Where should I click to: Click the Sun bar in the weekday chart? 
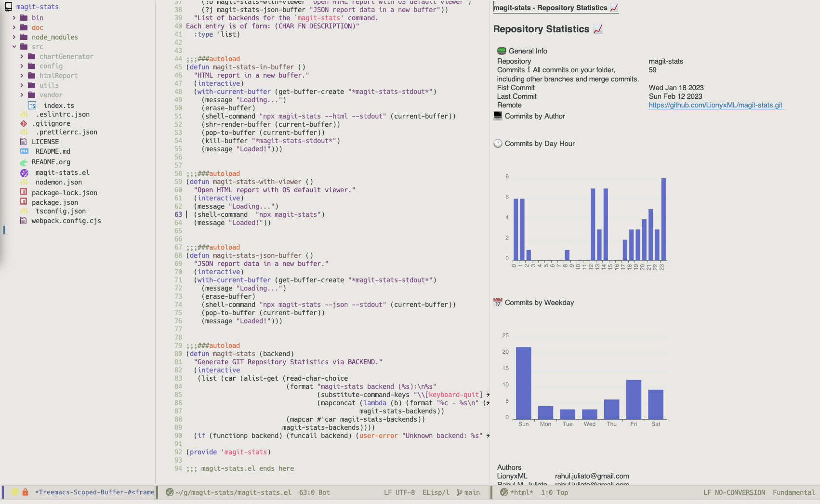pyautogui.click(x=524, y=383)
